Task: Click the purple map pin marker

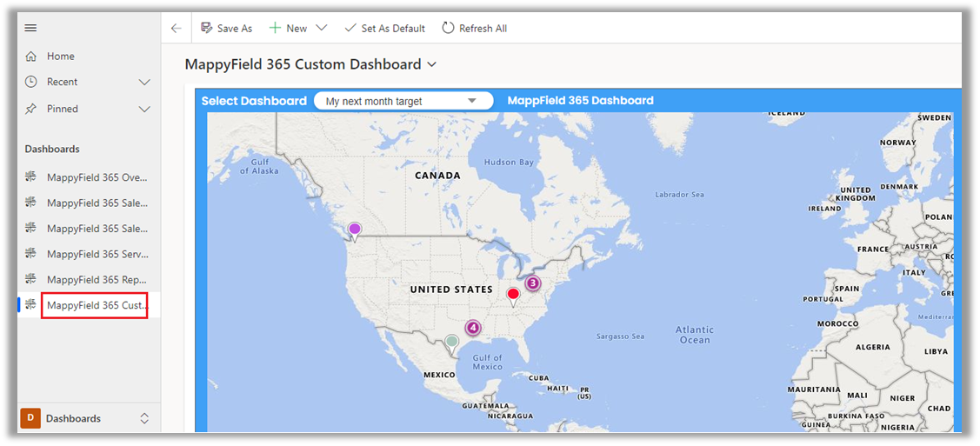Action: (355, 230)
